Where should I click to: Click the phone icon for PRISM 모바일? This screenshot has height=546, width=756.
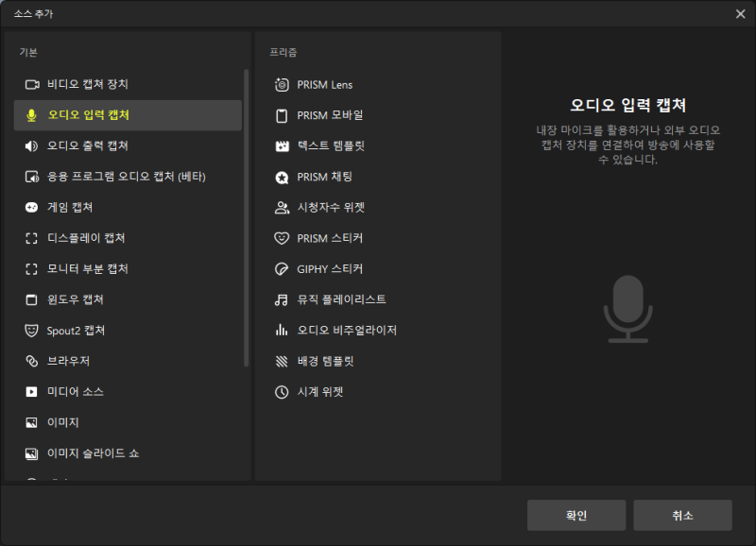pyautogui.click(x=282, y=115)
